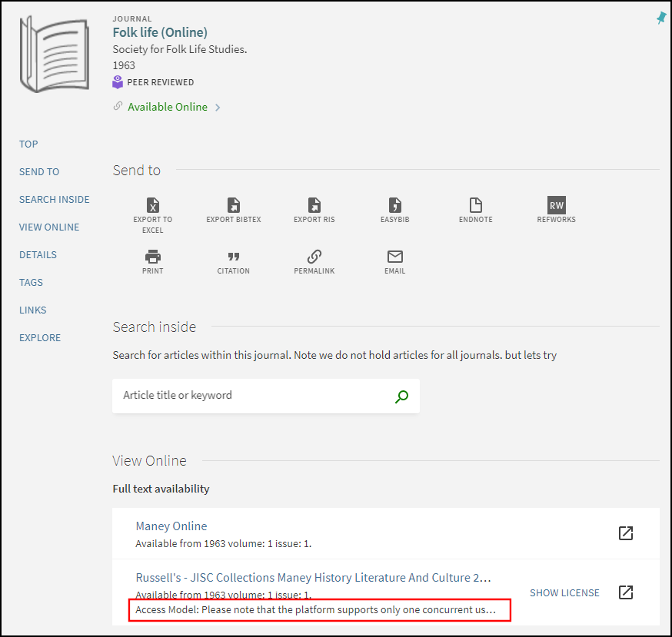Run search with the magnifying glass icon
Image resolution: width=672 pixels, height=637 pixels.
[x=401, y=396]
